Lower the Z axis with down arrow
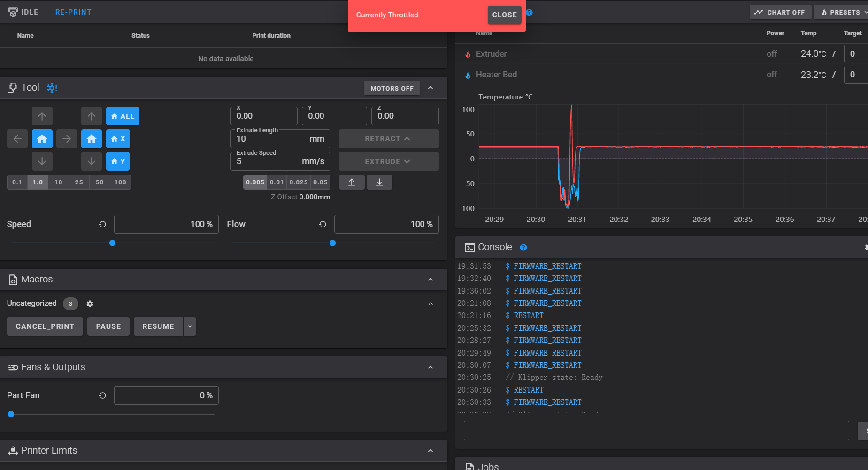The image size is (868, 470). pyautogui.click(x=92, y=161)
